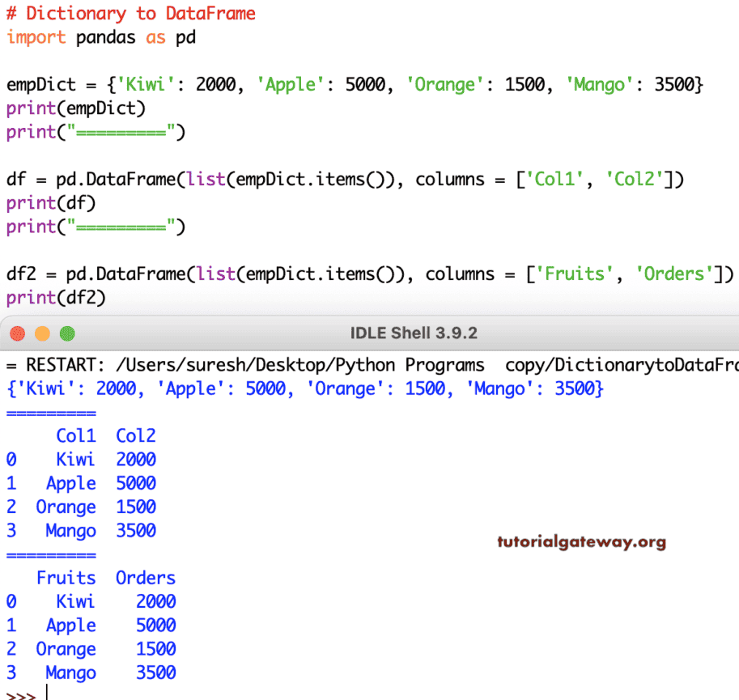Click the Orders column header in output
Image resolution: width=739 pixels, height=700 pixels.
(145, 577)
